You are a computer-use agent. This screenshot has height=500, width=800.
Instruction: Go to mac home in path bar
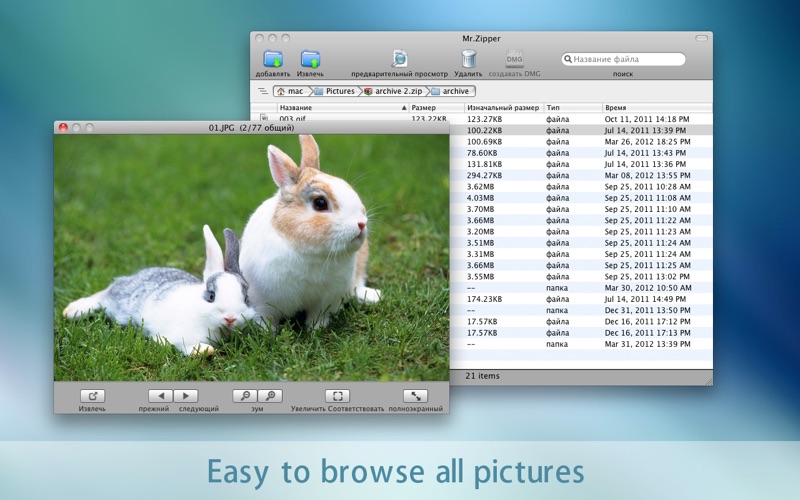(x=291, y=91)
